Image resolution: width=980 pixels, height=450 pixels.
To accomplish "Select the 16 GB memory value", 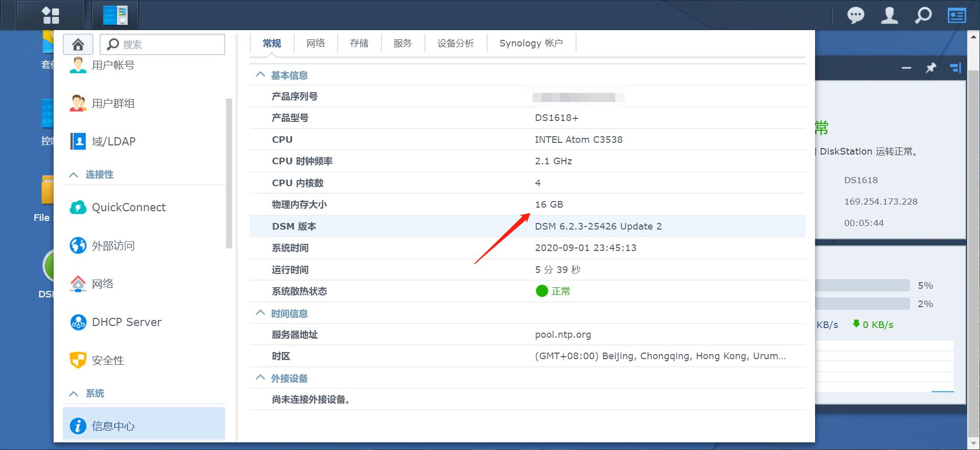I will pyautogui.click(x=549, y=205).
